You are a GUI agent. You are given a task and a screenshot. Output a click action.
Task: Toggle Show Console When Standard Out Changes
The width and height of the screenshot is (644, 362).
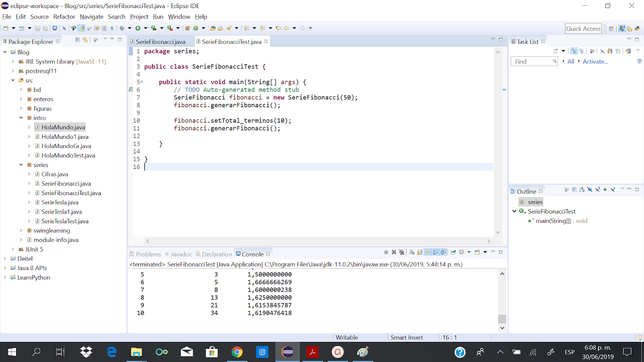coord(436,252)
